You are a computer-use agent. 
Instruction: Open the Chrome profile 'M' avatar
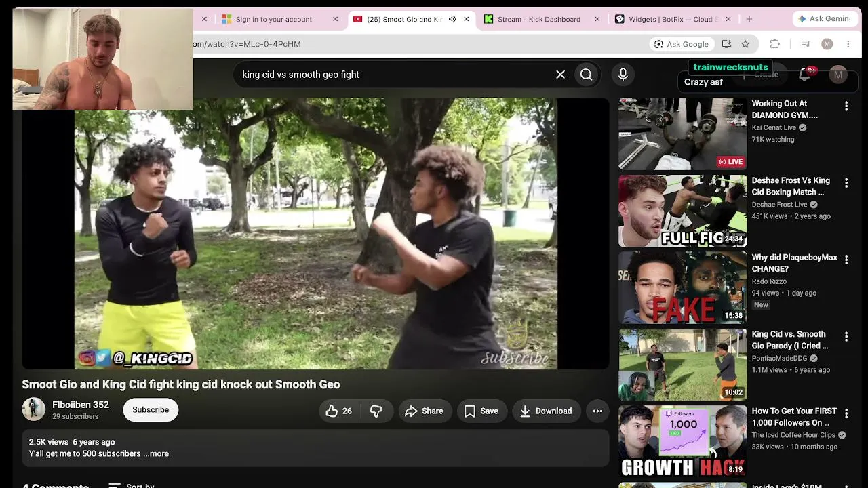(827, 44)
